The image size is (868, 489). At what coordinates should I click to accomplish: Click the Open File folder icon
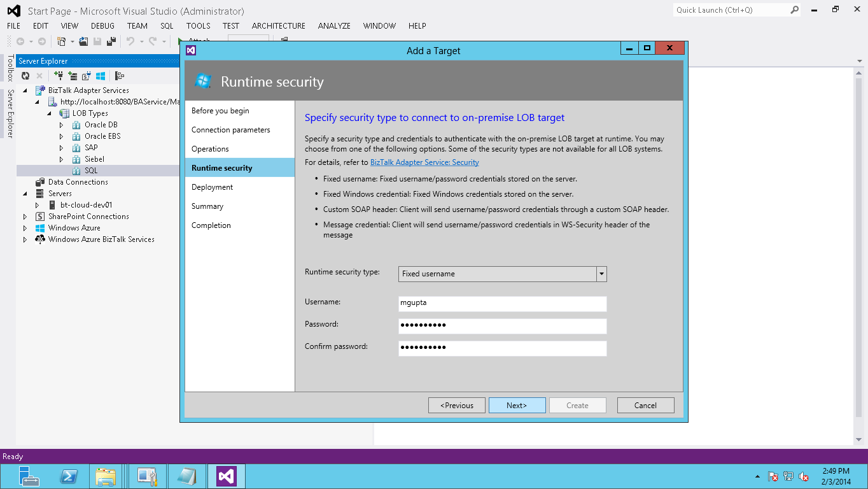tap(83, 41)
